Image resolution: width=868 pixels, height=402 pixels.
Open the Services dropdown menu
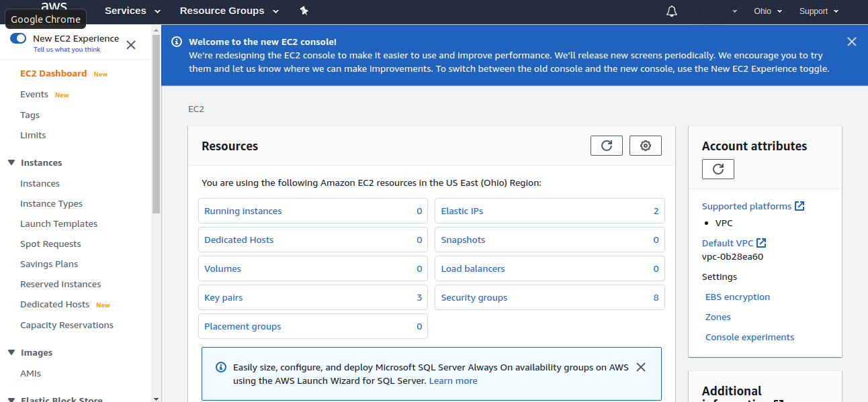click(x=132, y=11)
